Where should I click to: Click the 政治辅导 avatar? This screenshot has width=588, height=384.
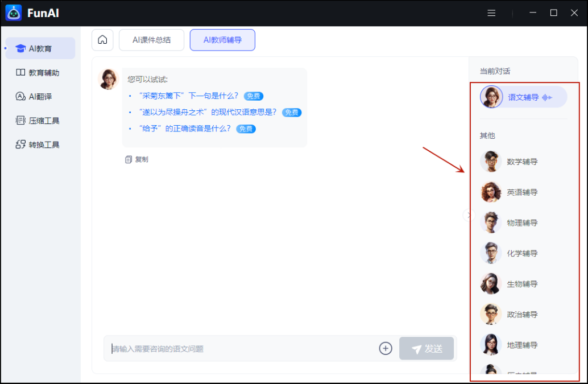[491, 314]
